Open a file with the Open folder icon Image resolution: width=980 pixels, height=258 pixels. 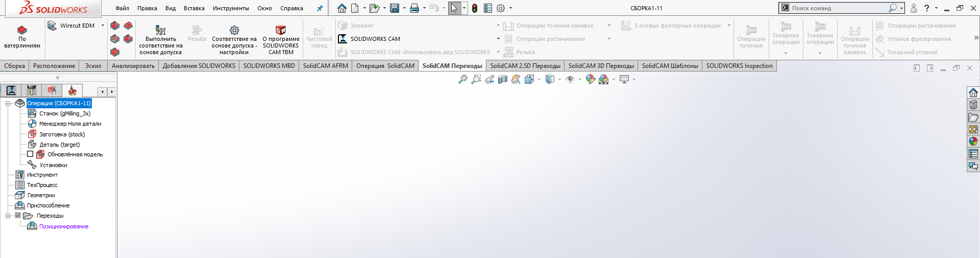tap(374, 8)
